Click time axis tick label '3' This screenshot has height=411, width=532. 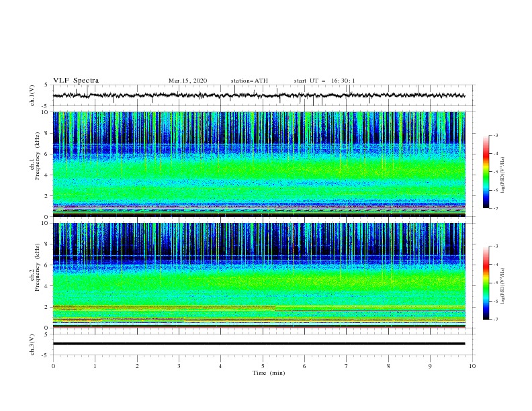(179, 366)
